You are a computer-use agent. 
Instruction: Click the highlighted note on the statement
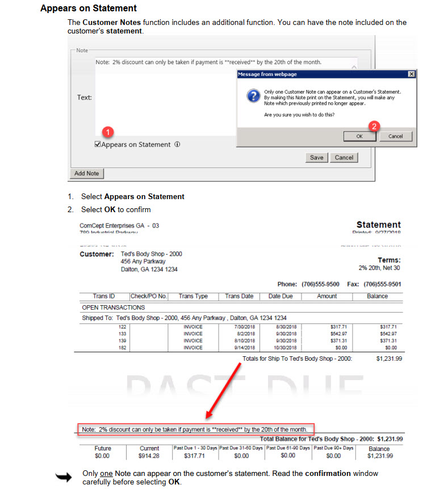tap(195, 429)
